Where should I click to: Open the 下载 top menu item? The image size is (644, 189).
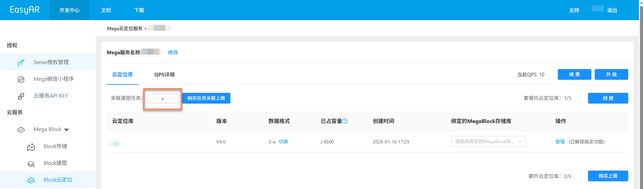pyautogui.click(x=139, y=10)
